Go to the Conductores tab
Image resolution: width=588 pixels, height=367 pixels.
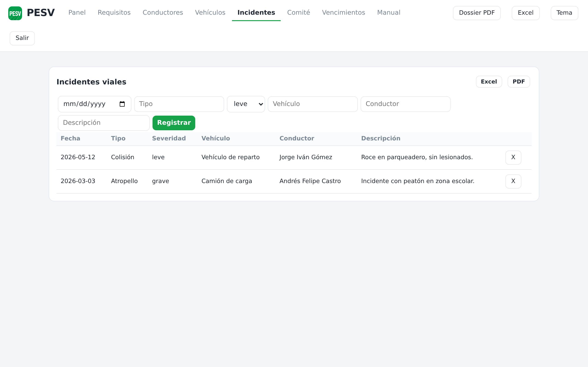pos(163,13)
